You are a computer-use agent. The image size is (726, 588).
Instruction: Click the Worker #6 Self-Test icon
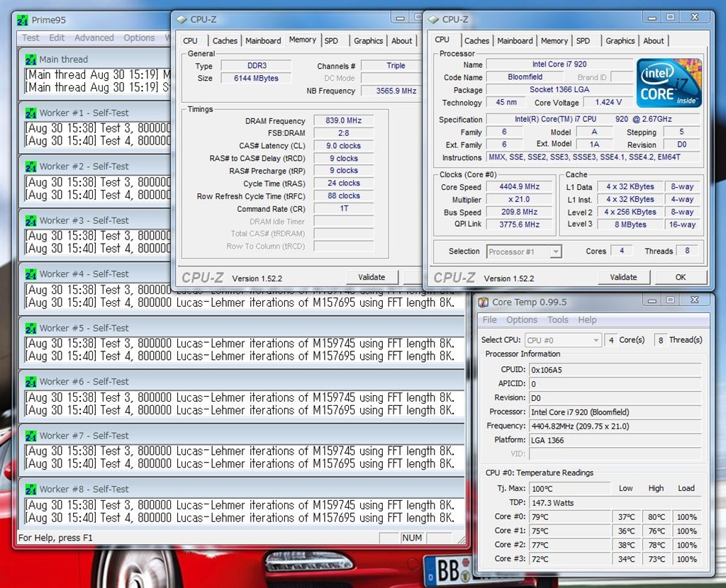pyautogui.click(x=30, y=382)
